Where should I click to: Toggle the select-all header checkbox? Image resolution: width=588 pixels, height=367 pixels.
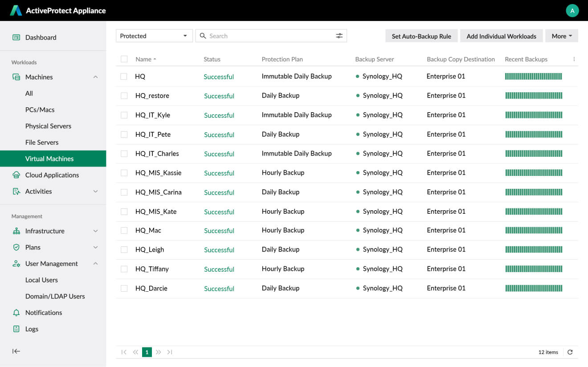pyautogui.click(x=124, y=59)
